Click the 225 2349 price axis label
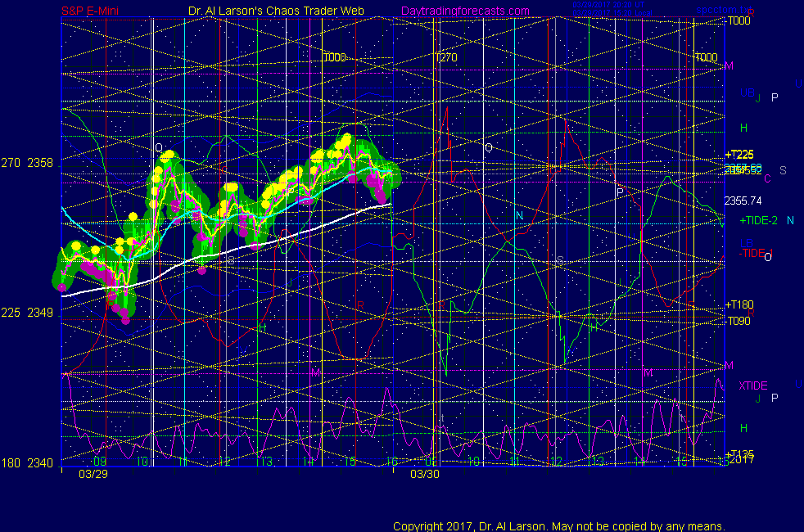Image resolution: width=804 pixels, height=532 pixels. (27, 313)
